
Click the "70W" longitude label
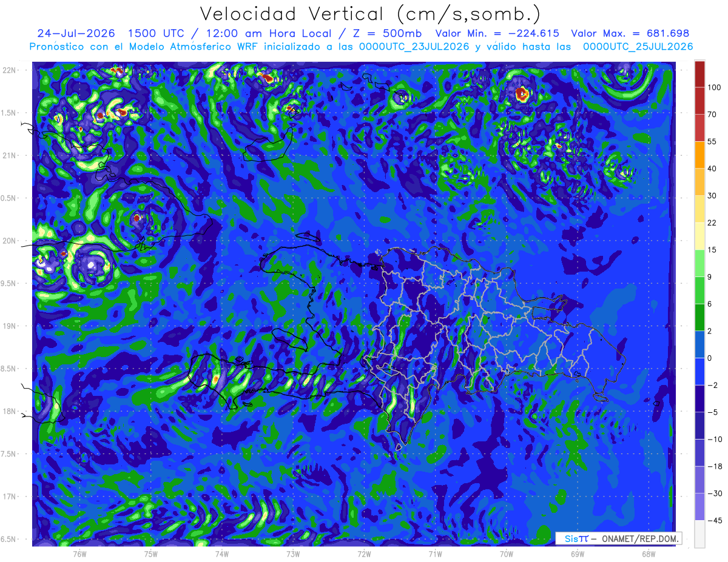507,554
